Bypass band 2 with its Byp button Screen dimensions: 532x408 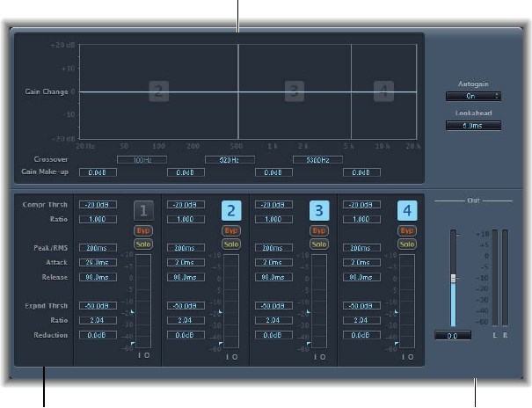(x=231, y=230)
